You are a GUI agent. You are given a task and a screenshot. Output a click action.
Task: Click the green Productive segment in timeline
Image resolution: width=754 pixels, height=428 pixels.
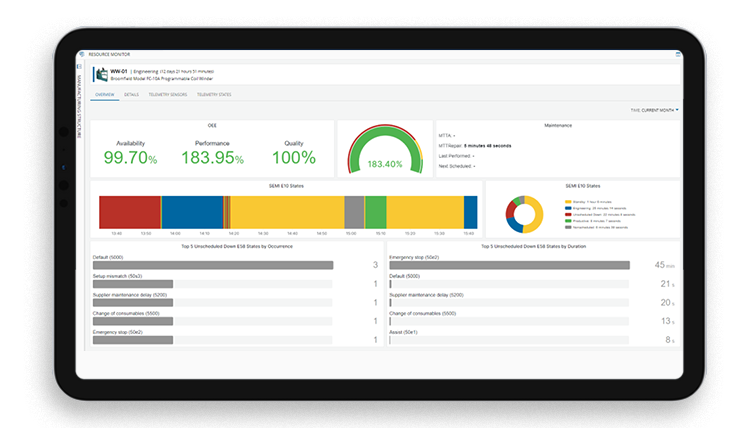coord(375,212)
